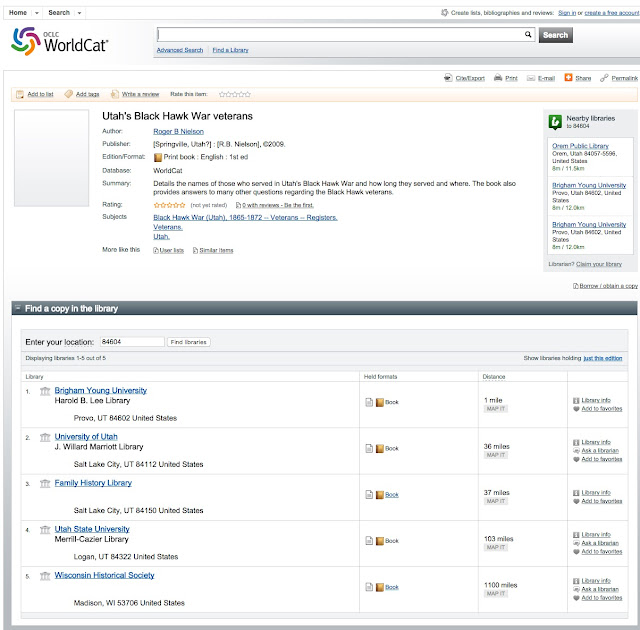The height and width of the screenshot is (630, 640).
Task: Click MAP IT under 1100 miles
Action: tap(496, 594)
